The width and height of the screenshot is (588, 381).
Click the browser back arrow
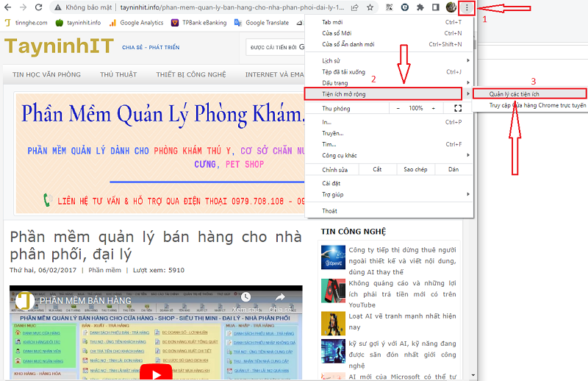coord(8,7)
